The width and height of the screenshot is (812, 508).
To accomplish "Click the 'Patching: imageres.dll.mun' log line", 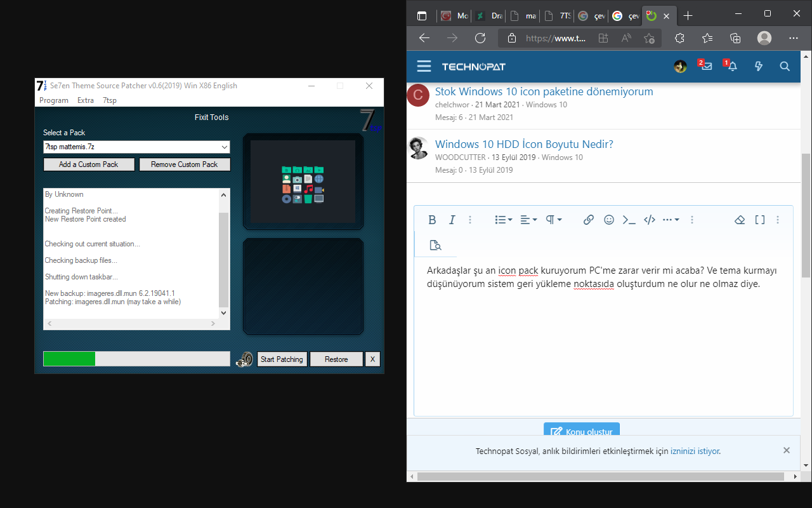I will [112, 302].
